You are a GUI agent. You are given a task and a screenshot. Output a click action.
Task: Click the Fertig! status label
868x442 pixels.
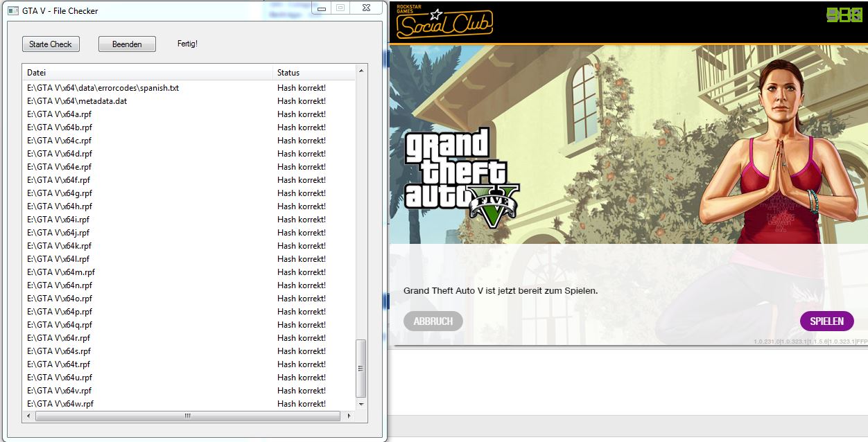click(187, 44)
